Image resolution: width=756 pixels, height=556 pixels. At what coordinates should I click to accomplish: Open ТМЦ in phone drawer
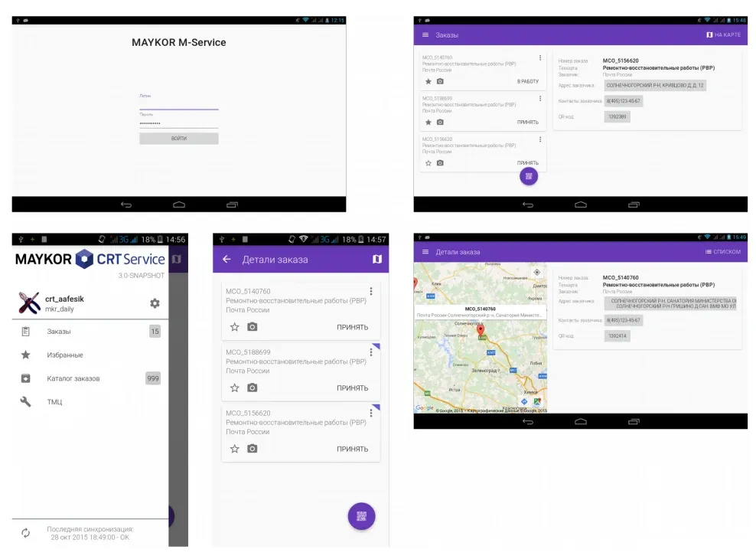click(x=90, y=401)
